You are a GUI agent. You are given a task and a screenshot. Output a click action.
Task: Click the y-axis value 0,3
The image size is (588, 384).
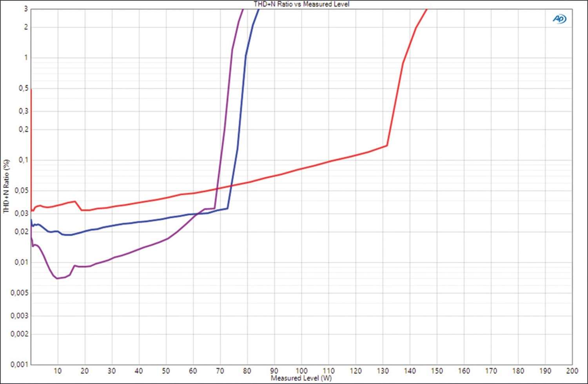pos(24,111)
